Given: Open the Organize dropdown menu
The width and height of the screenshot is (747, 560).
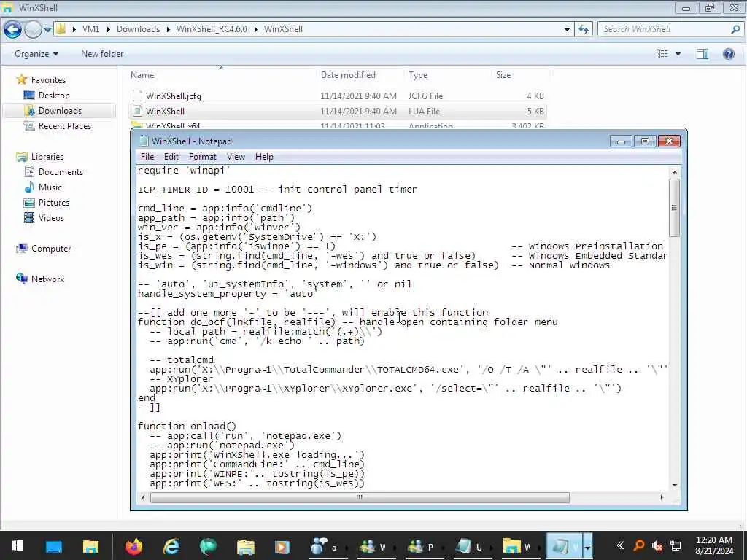Looking at the screenshot, I should (x=36, y=54).
